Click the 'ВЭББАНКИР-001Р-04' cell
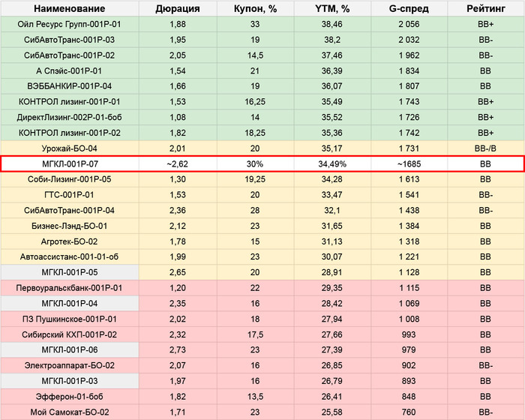525x420 pixels. (70, 86)
